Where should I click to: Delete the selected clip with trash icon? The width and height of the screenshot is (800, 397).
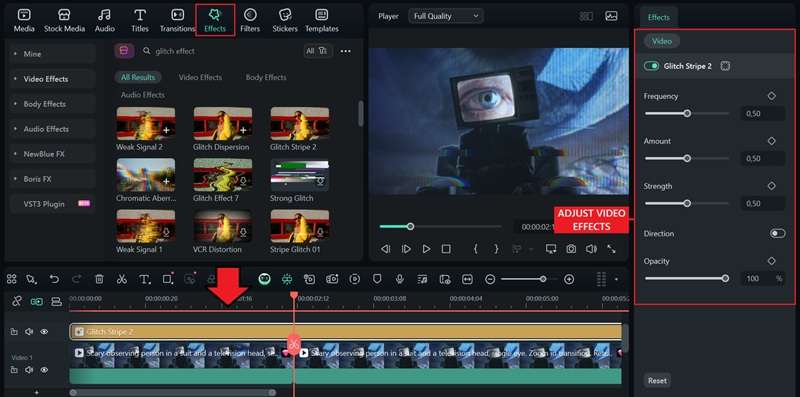coord(99,279)
